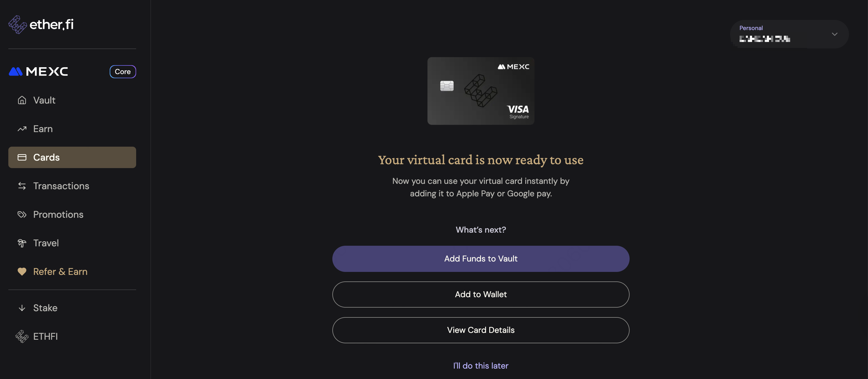Click the ETHFI token icon
The image size is (868, 379).
pyautogui.click(x=22, y=336)
